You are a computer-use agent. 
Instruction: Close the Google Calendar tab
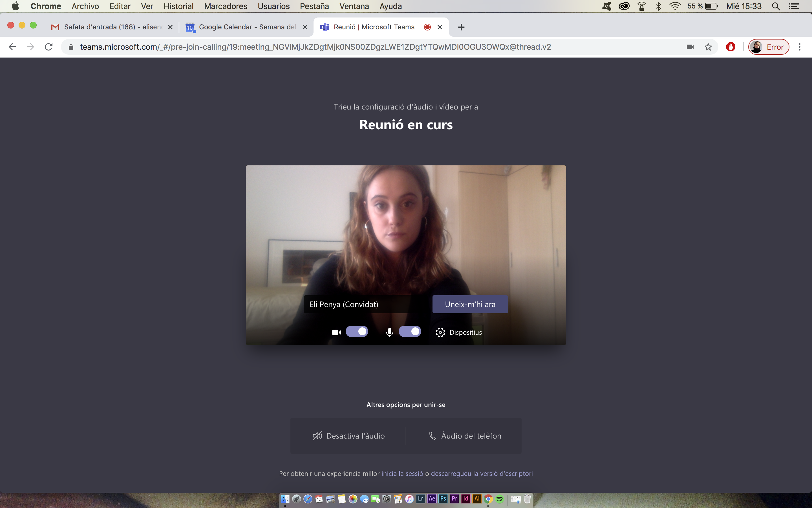[305, 27]
